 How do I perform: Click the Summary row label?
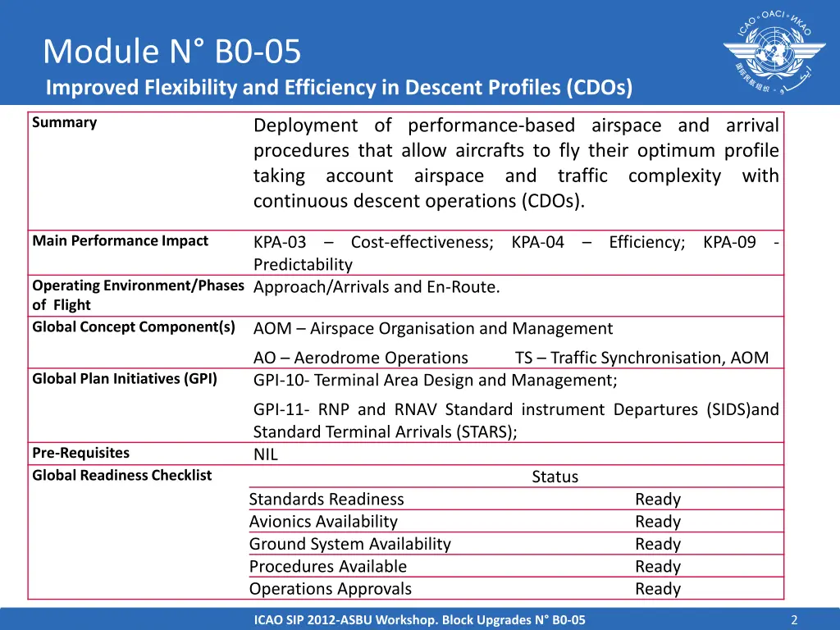tap(65, 123)
